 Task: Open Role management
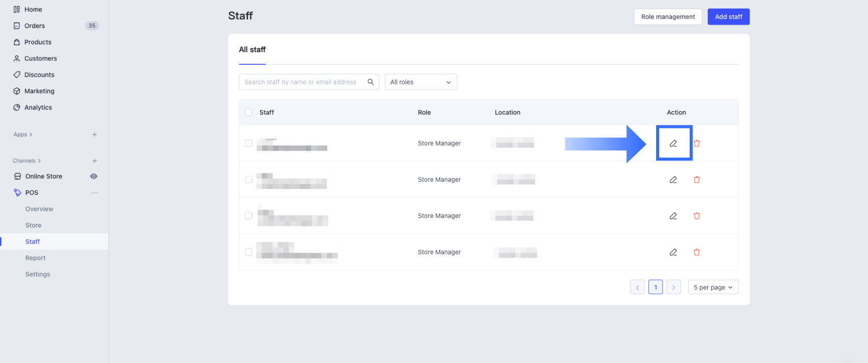(x=667, y=17)
